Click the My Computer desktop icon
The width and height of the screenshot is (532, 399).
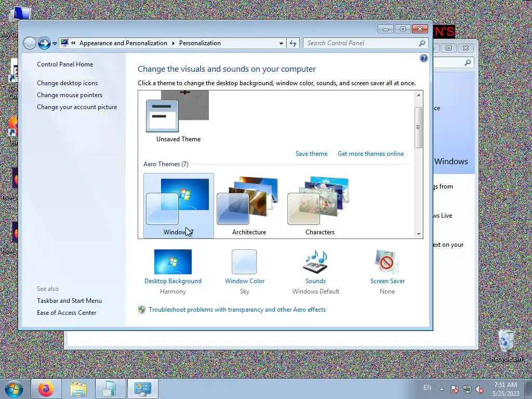click(19, 15)
